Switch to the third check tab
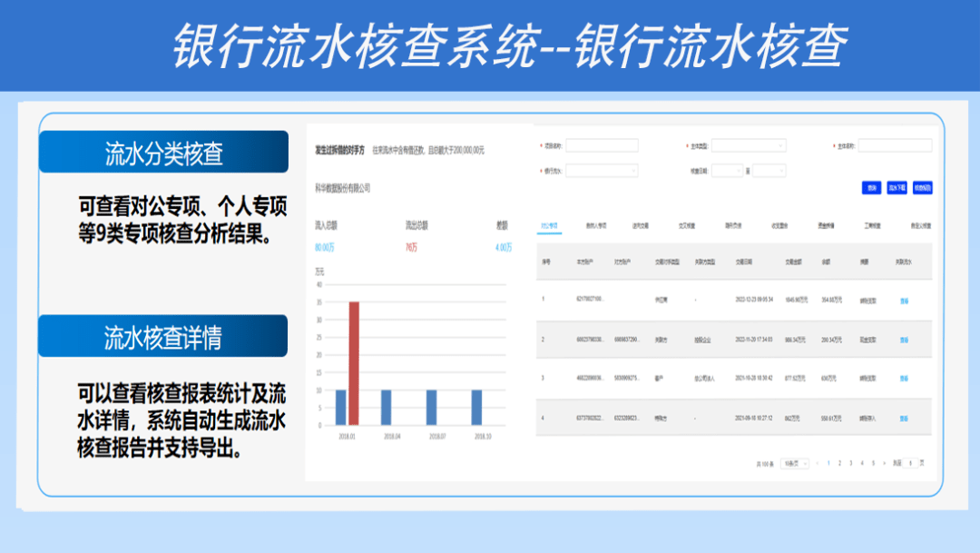 pyautogui.click(x=641, y=226)
